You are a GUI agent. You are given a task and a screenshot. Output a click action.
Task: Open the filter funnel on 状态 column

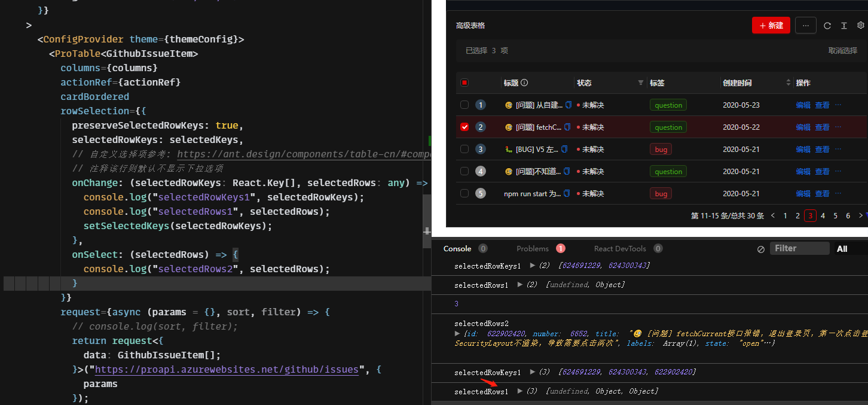click(640, 83)
